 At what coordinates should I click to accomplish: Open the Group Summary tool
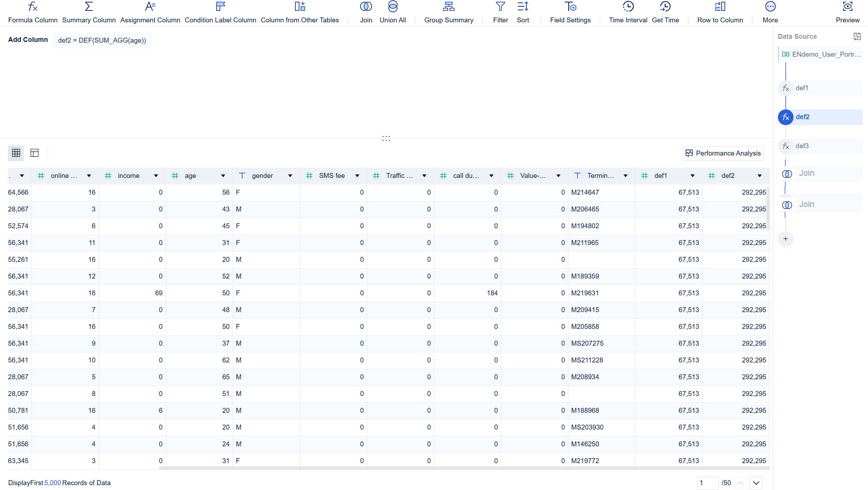point(448,13)
